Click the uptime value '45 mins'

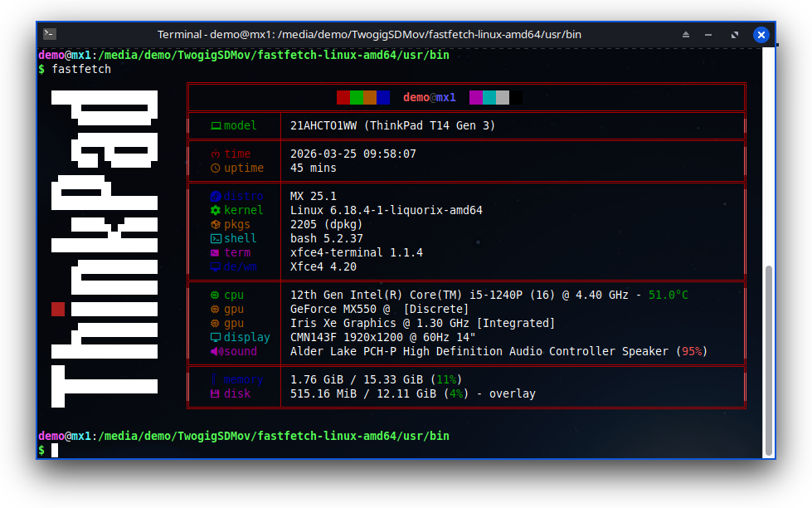314,168
